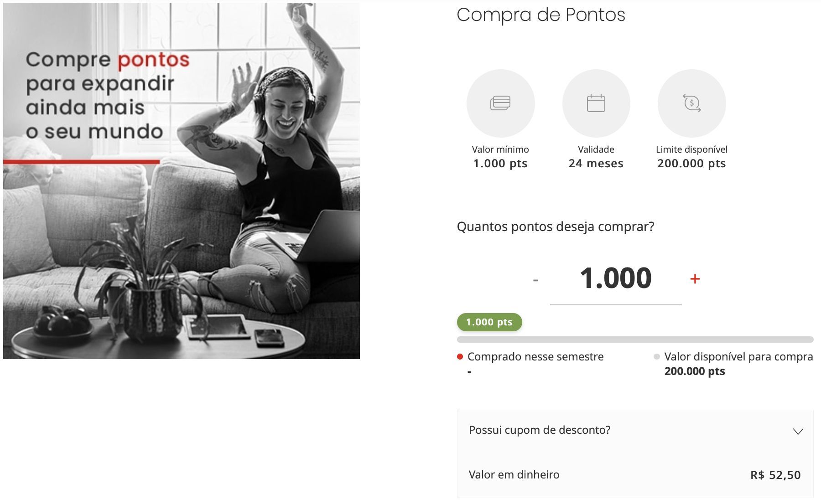The height and width of the screenshot is (504, 821).
Task: Click the Compra de Pontos heading
Action: point(541,15)
